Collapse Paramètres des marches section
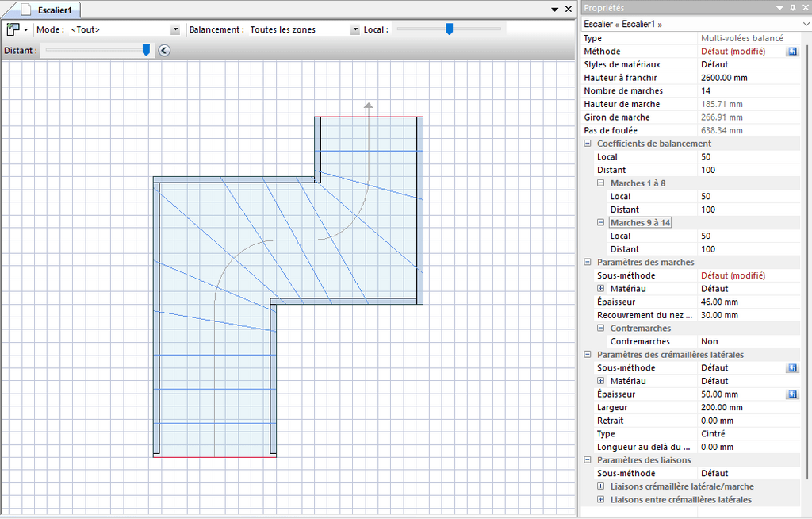 point(588,263)
